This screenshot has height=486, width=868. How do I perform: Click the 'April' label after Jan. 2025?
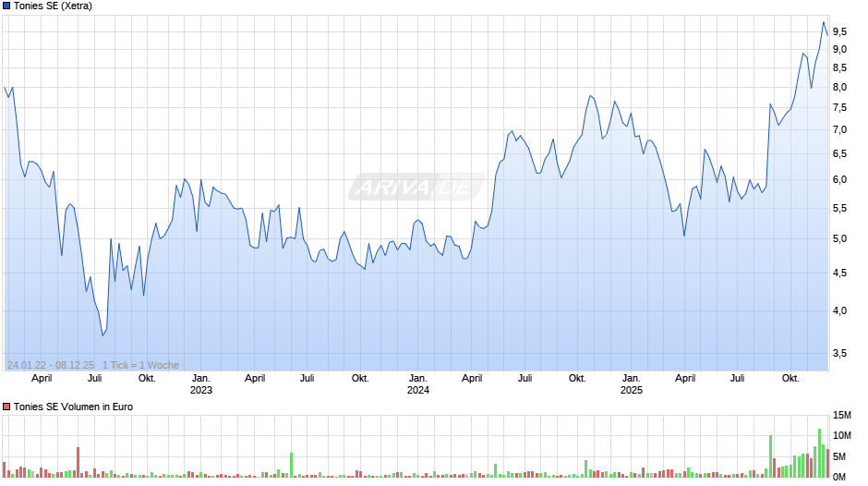[685, 378]
